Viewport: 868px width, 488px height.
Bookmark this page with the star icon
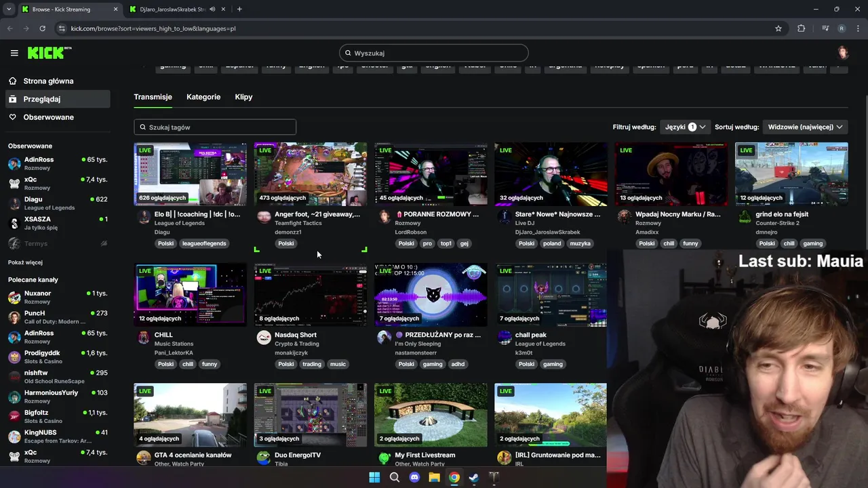coord(778,28)
